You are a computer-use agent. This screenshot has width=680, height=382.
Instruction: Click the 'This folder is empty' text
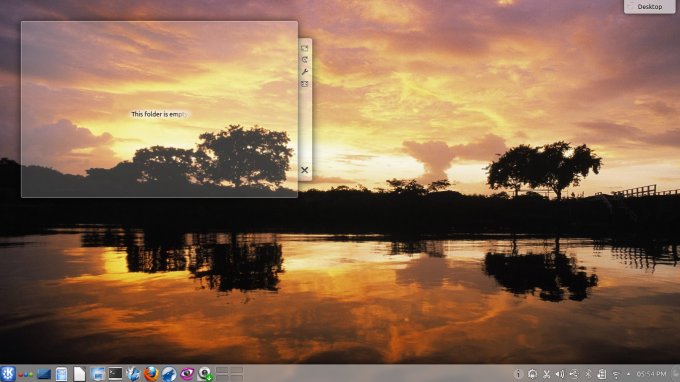(159, 114)
